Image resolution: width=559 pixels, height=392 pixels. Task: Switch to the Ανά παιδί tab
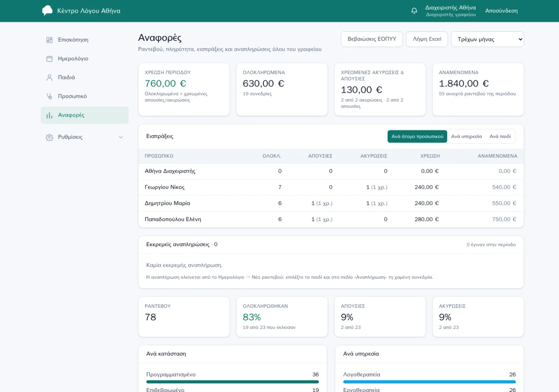(x=500, y=136)
